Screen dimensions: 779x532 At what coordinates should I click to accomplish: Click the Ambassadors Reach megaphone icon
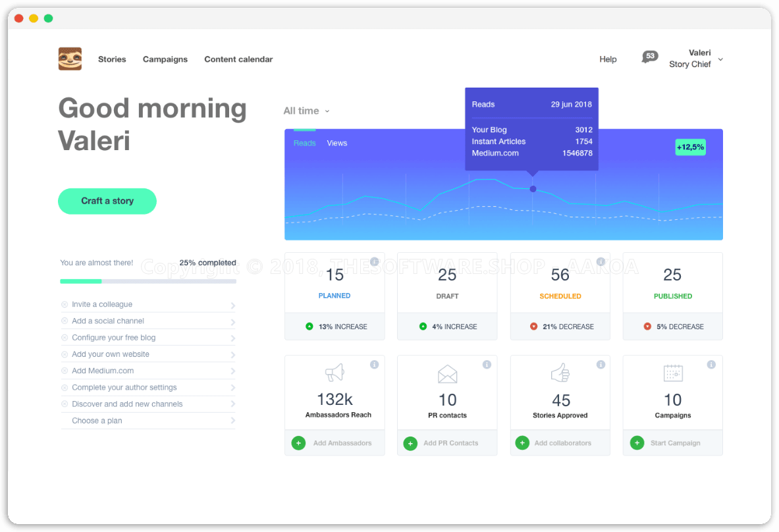click(335, 373)
